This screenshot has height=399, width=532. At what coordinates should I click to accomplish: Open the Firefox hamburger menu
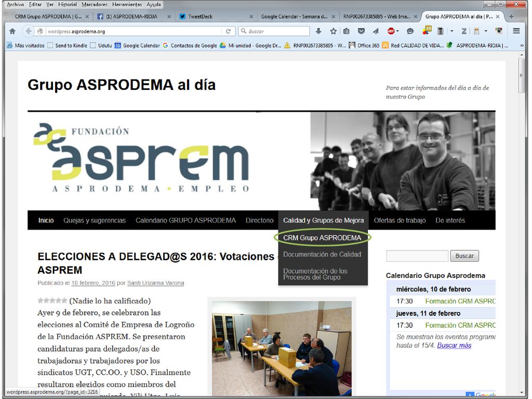516,31
